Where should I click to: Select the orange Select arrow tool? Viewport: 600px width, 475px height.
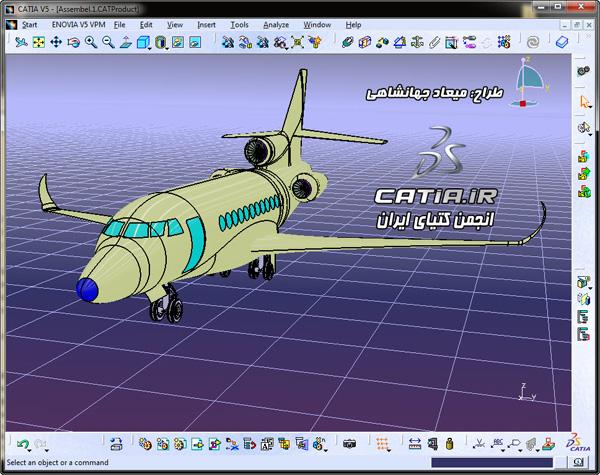[584, 101]
